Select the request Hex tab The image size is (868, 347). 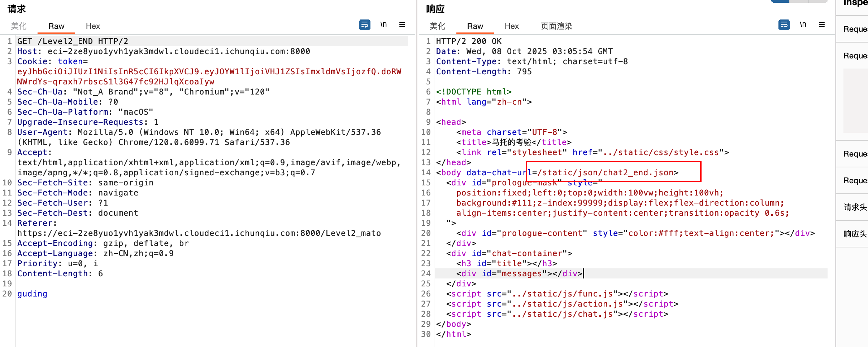point(93,26)
